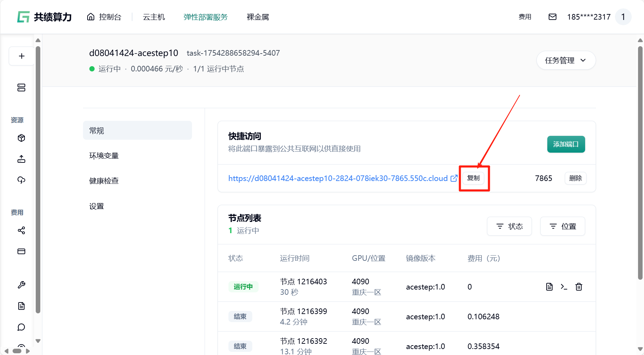Open the terminal for node 1216403
Image resolution: width=644 pixels, height=355 pixels.
564,287
